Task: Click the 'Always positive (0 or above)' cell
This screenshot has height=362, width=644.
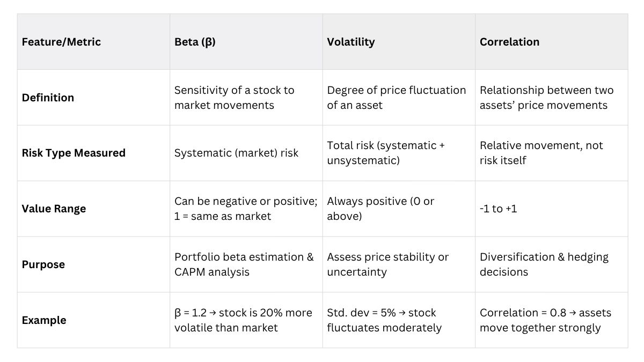Action: [x=380, y=209]
